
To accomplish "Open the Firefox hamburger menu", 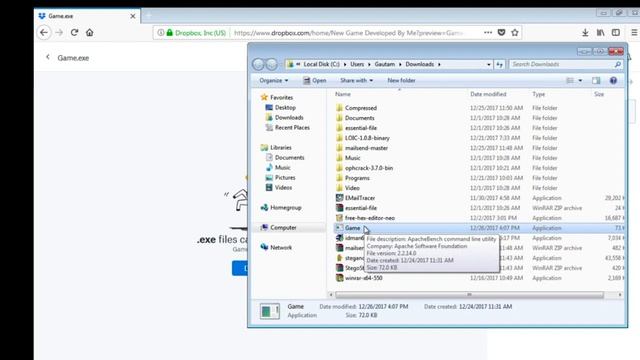I will (634, 33).
